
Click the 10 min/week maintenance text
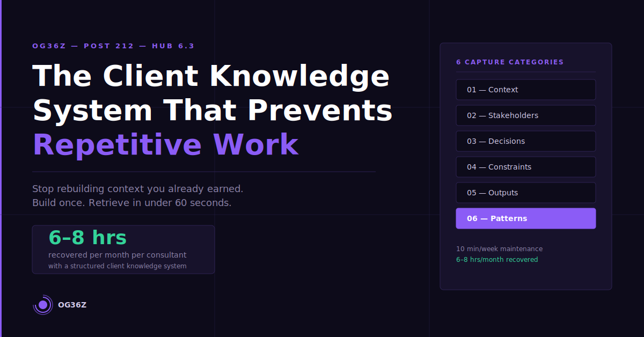click(499, 249)
